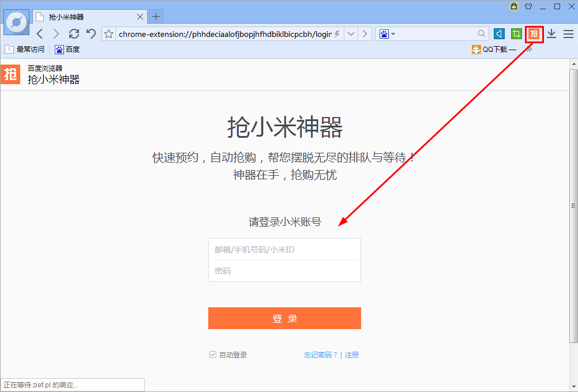Refresh the current page

(74, 33)
